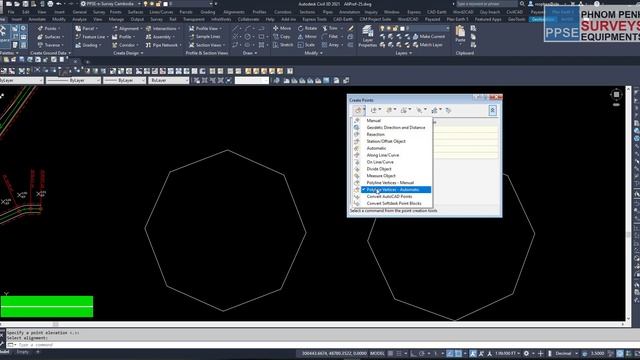Image resolution: width=640 pixels, height=360 pixels.
Task: Click the search command or phrase box
Action: click(x=487, y=4)
